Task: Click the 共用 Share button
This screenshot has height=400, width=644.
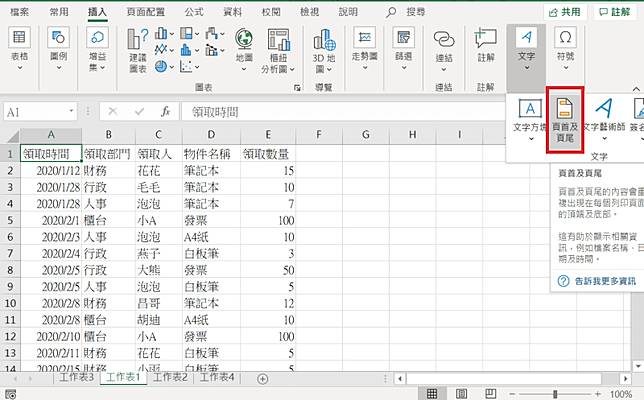Action: 565,12
